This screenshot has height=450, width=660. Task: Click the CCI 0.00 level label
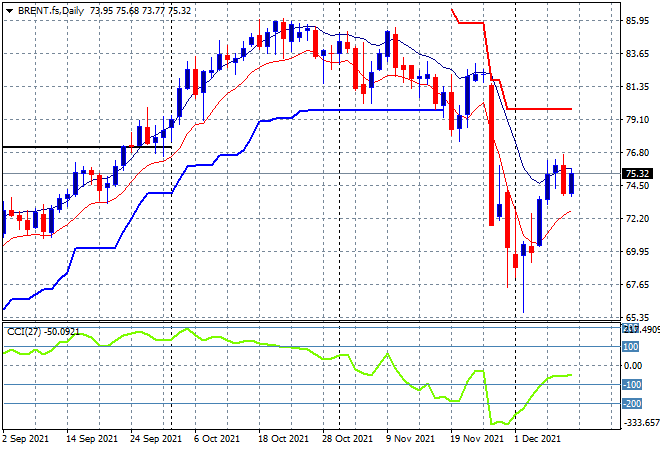(633, 365)
